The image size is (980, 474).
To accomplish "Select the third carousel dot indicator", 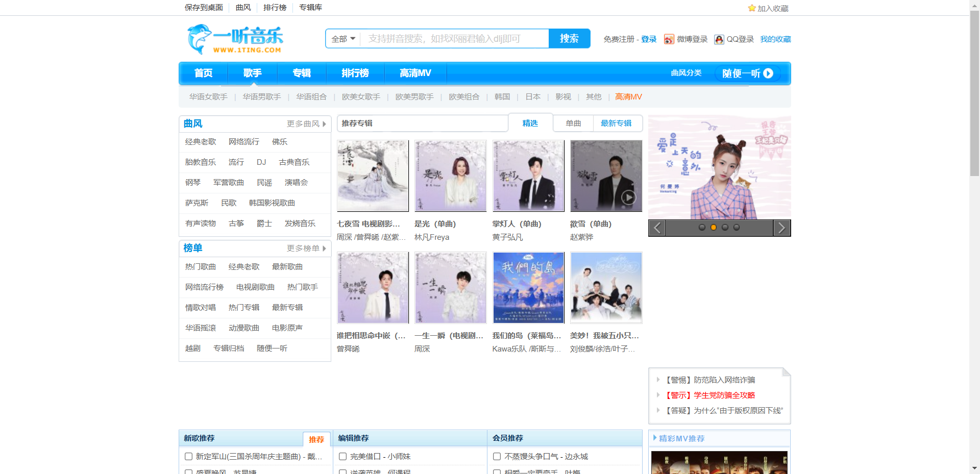I will tap(725, 228).
